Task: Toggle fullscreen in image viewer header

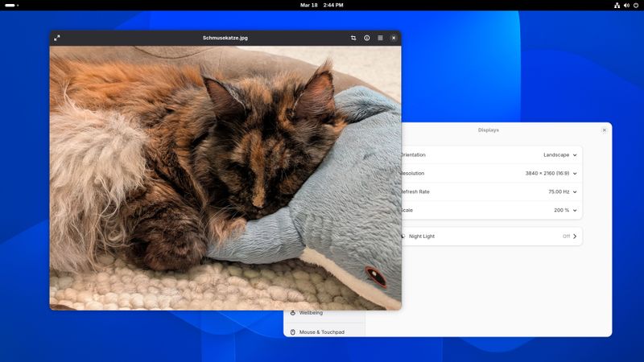Action: pos(57,38)
